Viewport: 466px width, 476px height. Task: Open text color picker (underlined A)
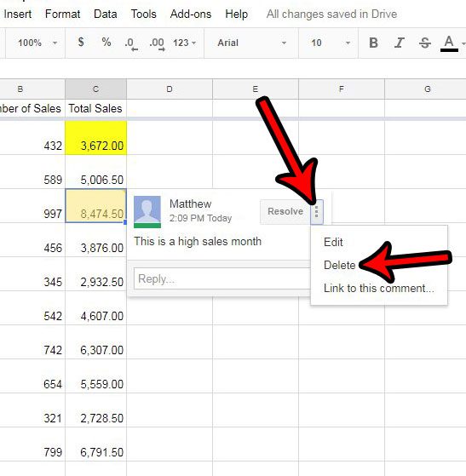coord(449,43)
